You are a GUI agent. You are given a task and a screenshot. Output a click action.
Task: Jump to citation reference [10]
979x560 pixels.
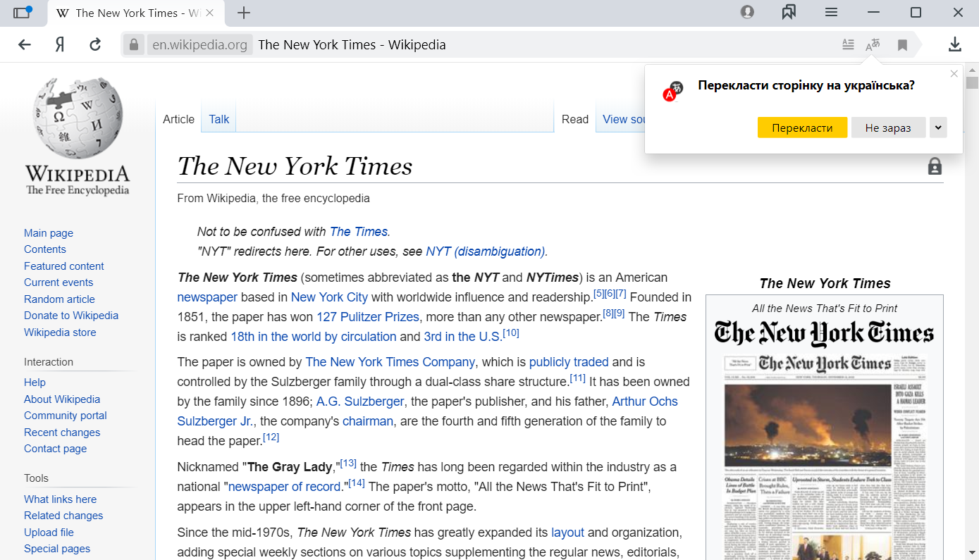point(511,332)
